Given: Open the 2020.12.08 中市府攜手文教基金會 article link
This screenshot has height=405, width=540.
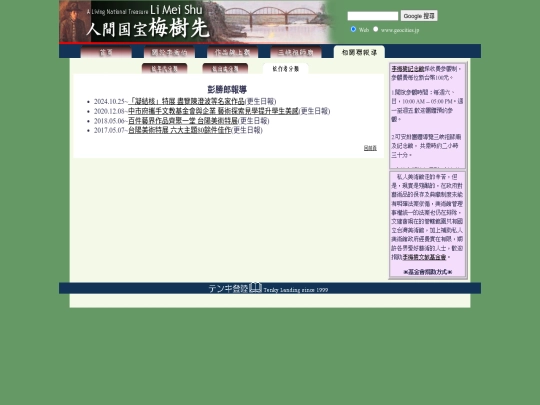Looking at the screenshot, I should pos(213,111).
